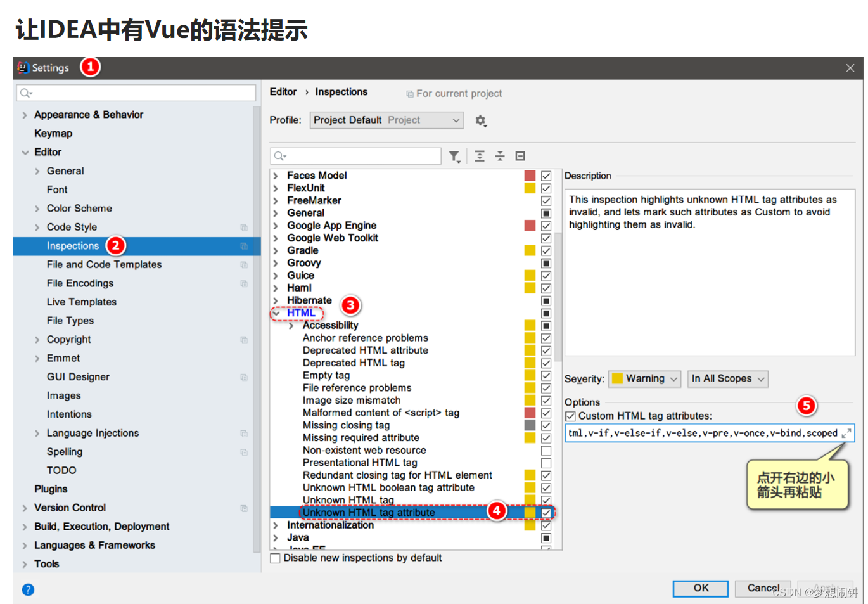
Task: Click the reset to empty square icon
Action: tap(520, 156)
